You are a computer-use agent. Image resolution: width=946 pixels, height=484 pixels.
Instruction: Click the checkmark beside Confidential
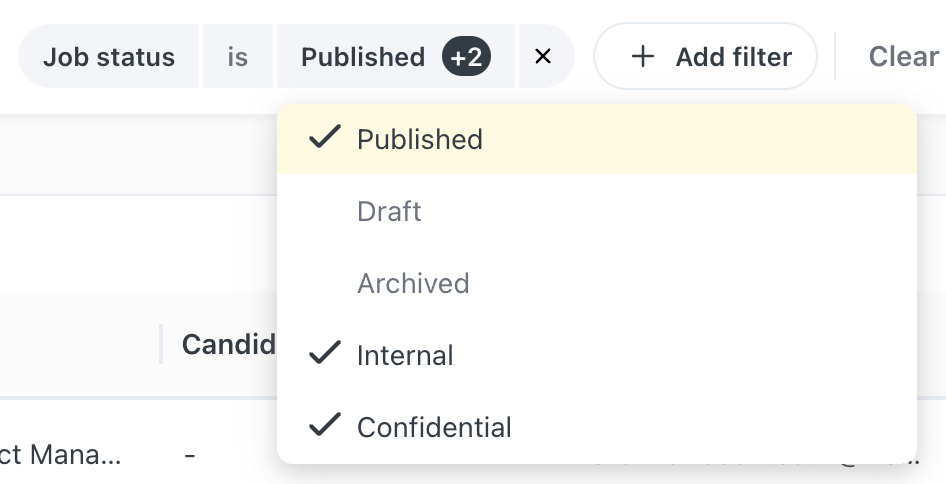pos(325,426)
